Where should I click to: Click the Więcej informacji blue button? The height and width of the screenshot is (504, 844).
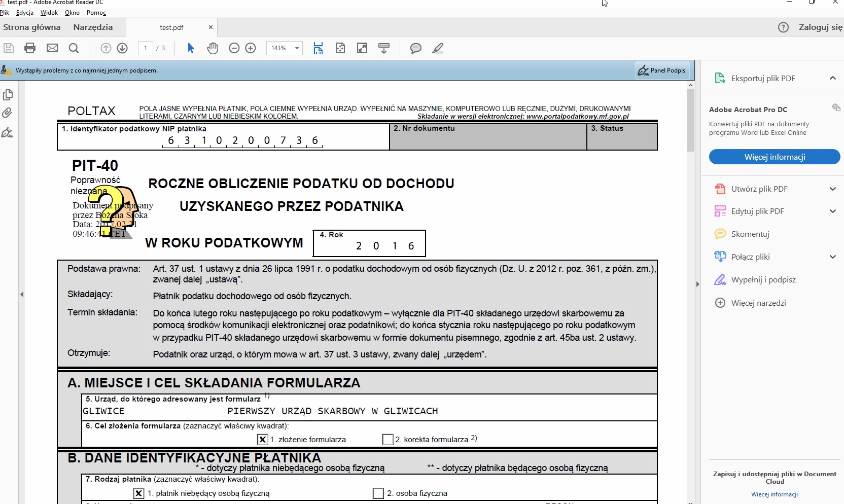point(775,157)
